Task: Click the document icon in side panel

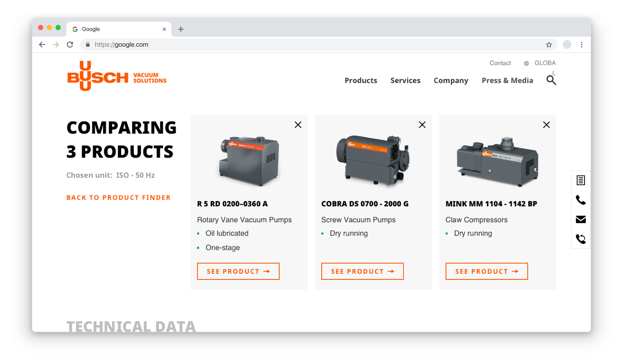Action: click(581, 180)
